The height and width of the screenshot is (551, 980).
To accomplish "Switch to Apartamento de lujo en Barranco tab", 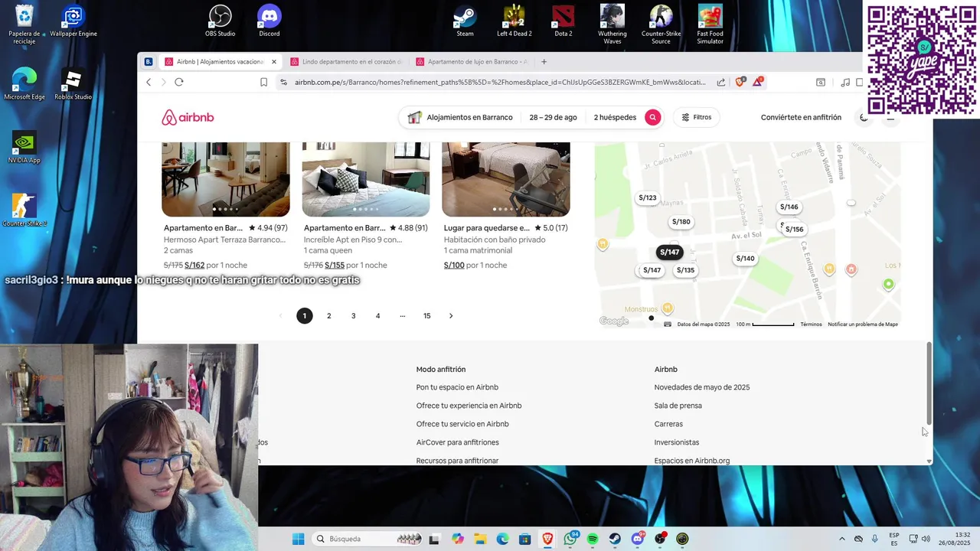I will tap(471, 62).
